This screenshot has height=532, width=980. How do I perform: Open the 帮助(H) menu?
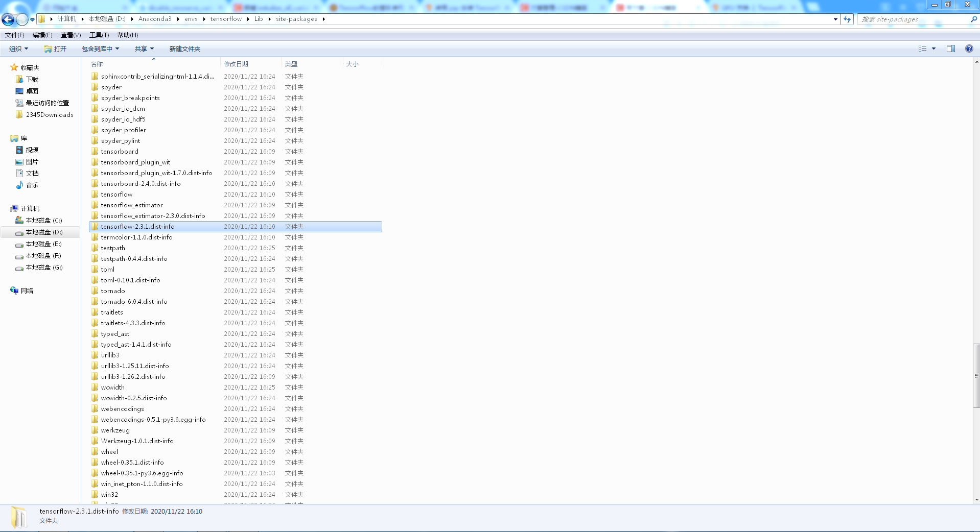128,35
